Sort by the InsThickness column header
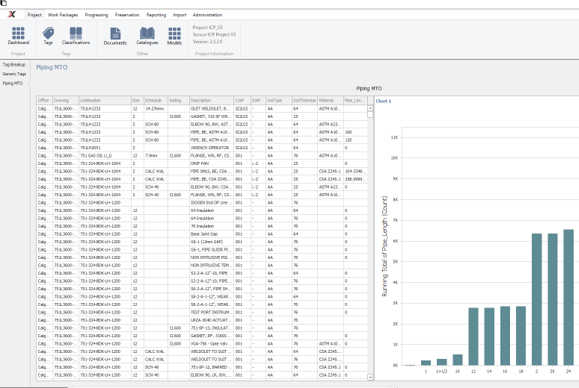Viewport: 579px width, 388px height. point(305,100)
